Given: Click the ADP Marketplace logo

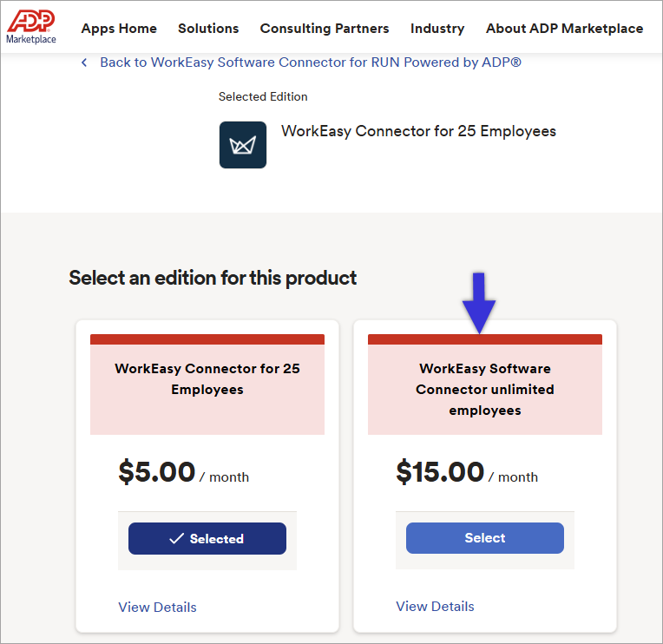Looking at the screenshot, I should point(31,27).
